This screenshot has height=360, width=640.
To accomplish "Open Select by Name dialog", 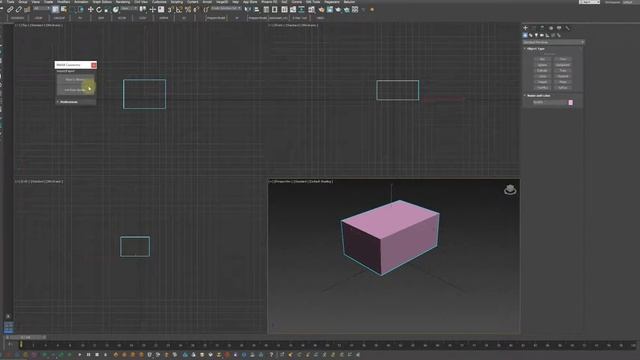I will 64,9.
